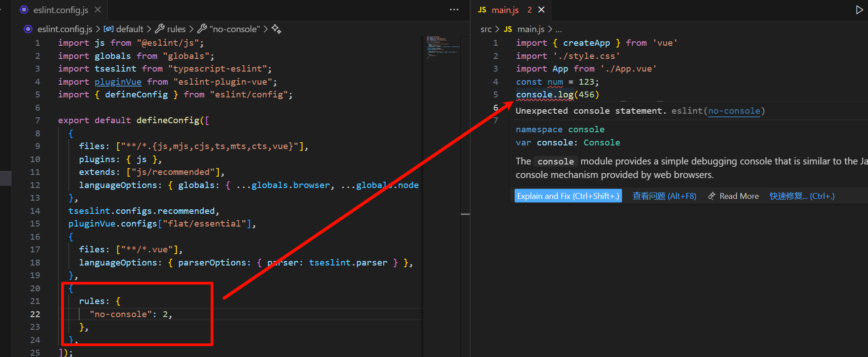Click the sparkle icon next to Read More
Screen dimensions: 868x357
pos(712,196)
